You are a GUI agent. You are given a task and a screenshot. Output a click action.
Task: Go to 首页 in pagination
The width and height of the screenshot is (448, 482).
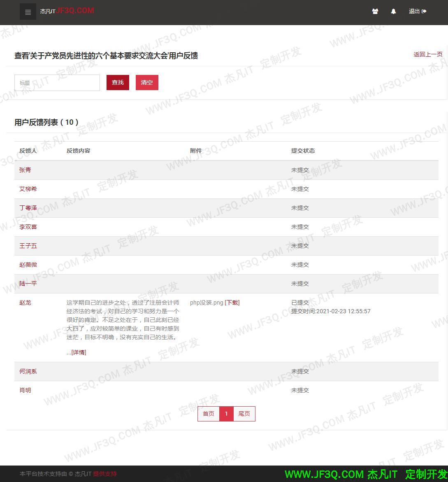click(x=209, y=414)
